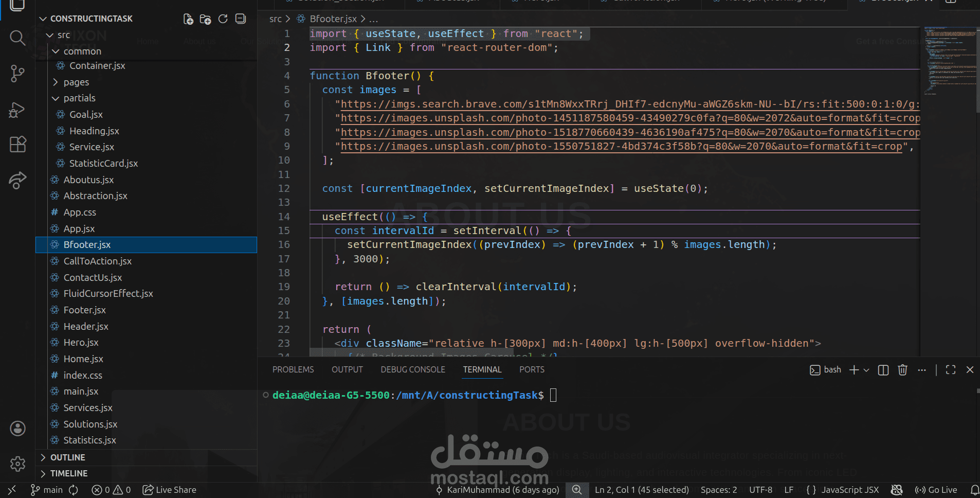Viewport: 980px width, 498px height.
Task: Open errors and warnings count
Action: pyautogui.click(x=111, y=490)
